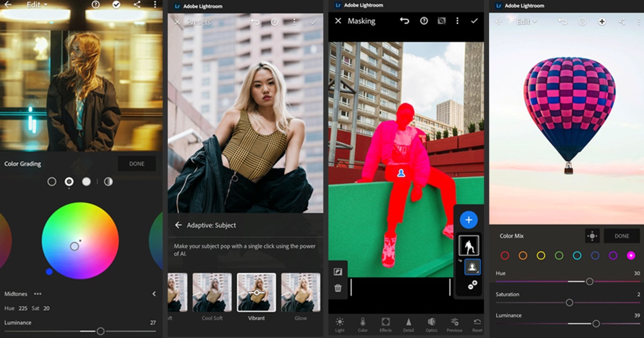644x338 pixels.
Task: Tap the blue plus to add a mask
Action: click(x=469, y=220)
